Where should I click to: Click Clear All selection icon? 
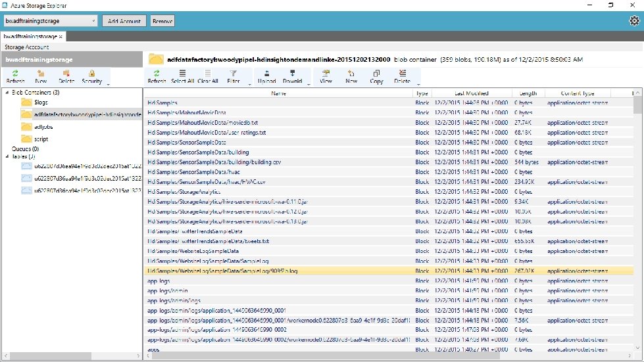(x=208, y=77)
